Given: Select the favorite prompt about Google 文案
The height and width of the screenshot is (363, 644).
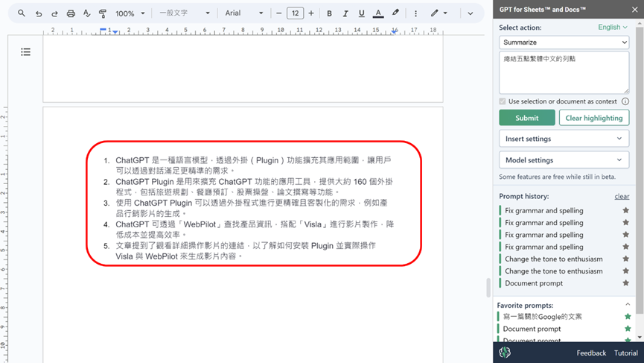Looking at the screenshot, I should [x=542, y=317].
